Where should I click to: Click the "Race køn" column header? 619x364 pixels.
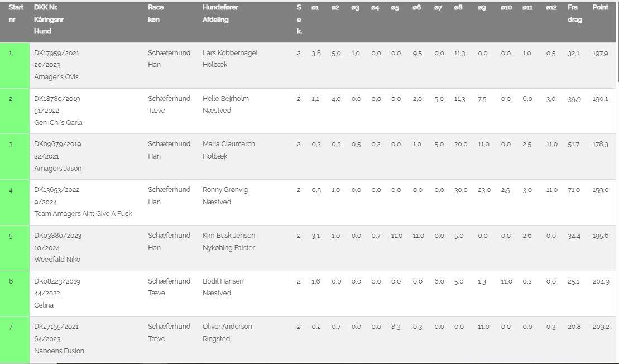(x=156, y=14)
